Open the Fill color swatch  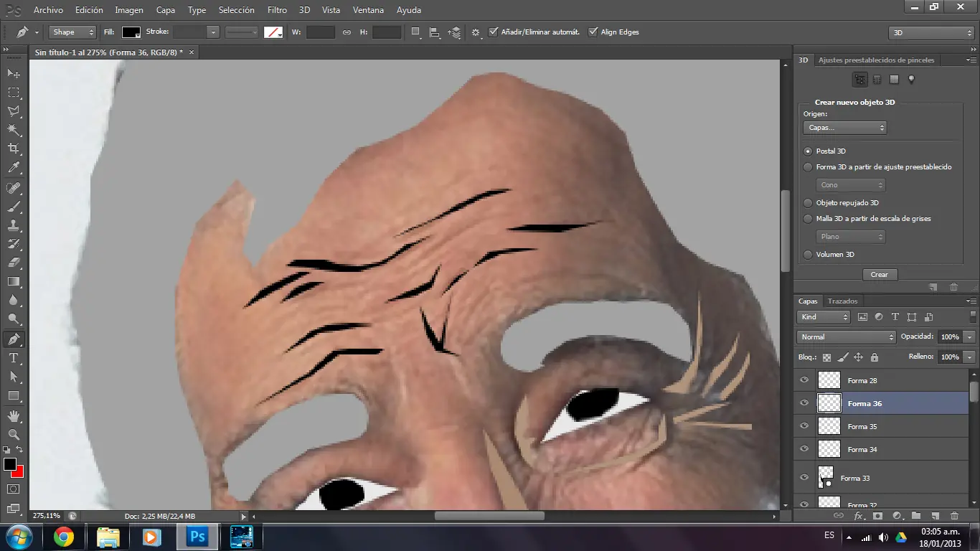pos(131,32)
